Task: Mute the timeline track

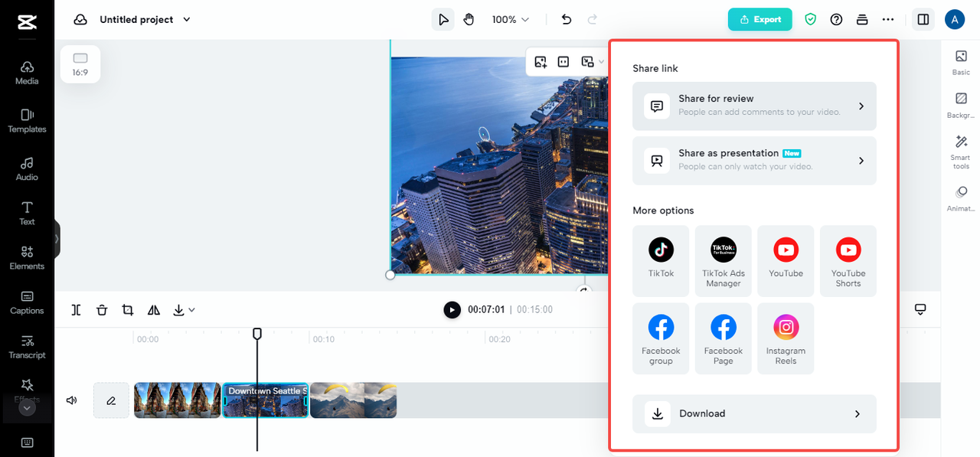Action: pyautogui.click(x=72, y=400)
